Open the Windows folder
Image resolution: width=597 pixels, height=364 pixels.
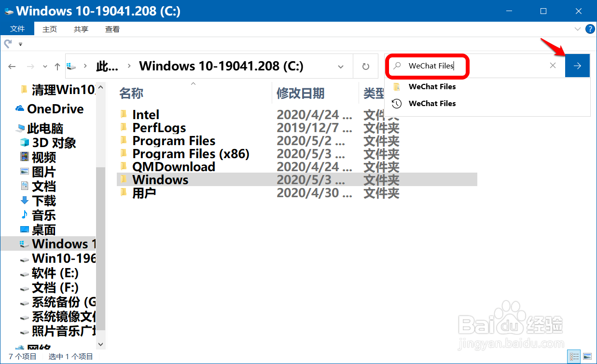point(160,179)
